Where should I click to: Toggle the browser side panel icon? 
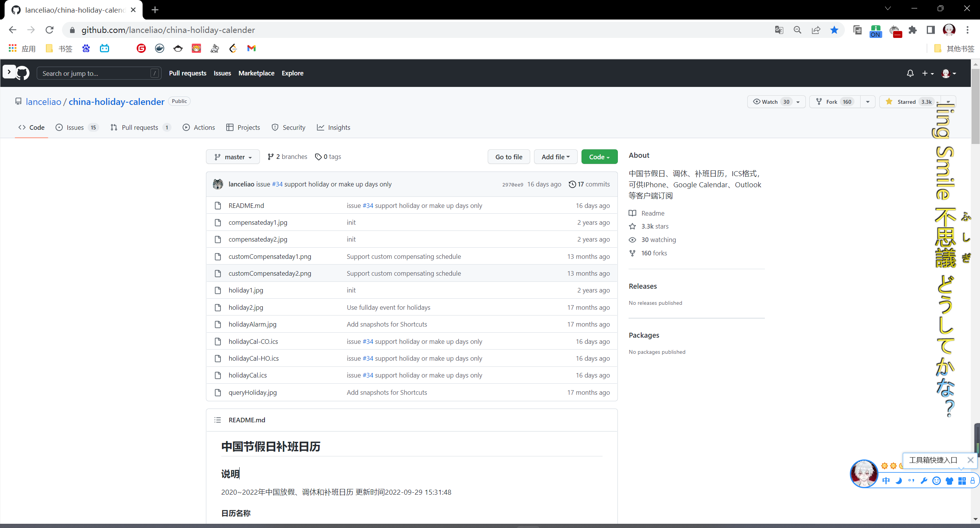click(931, 30)
